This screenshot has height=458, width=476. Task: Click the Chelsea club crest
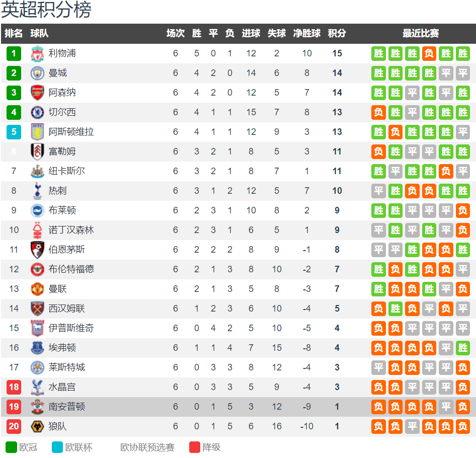(37, 112)
